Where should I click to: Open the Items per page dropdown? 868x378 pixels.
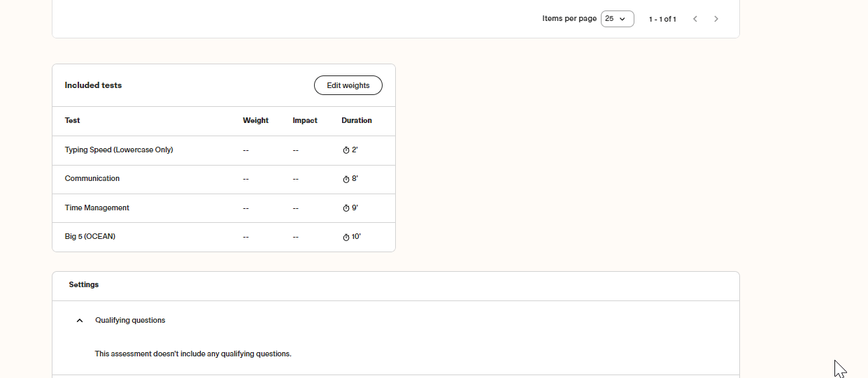[617, 19]
